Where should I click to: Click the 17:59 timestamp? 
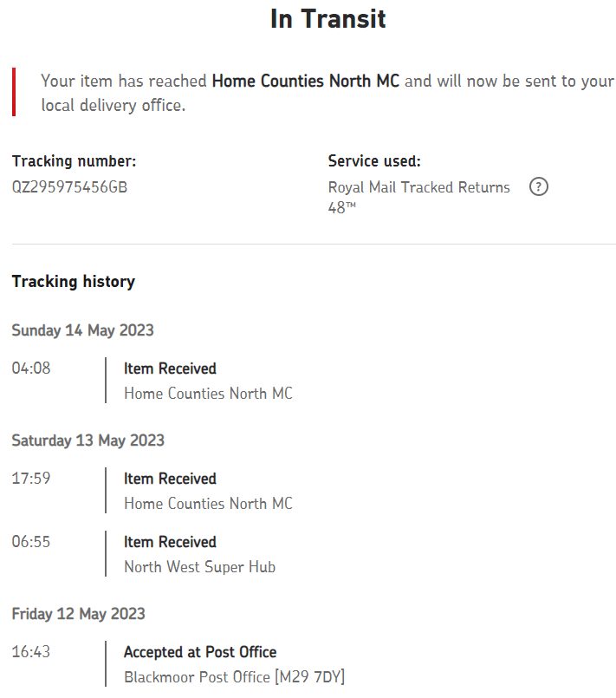(x=31, y=479)
